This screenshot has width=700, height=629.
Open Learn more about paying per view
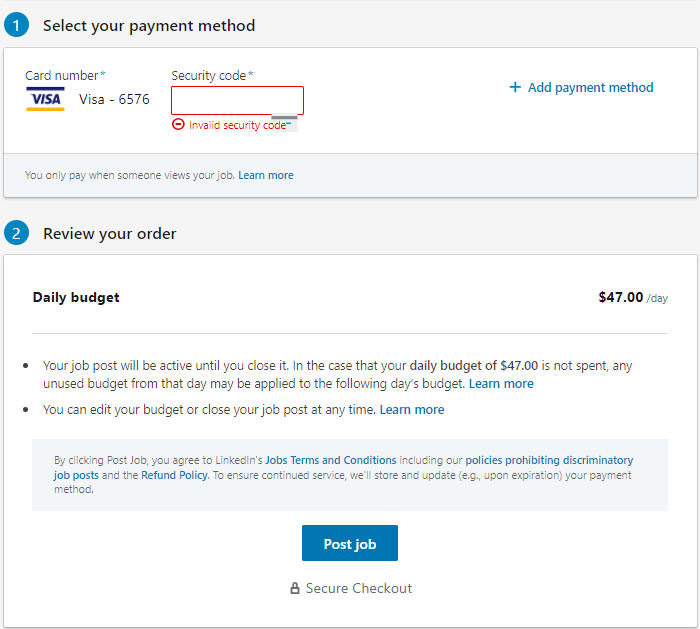pos(266,175)
